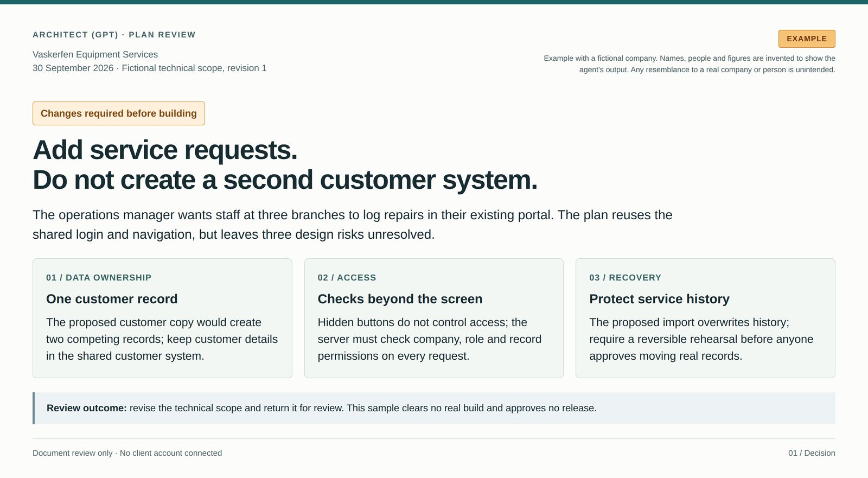
Task: Click the "Do not create a second customer system." headline
Action: [x=285, y=180]
